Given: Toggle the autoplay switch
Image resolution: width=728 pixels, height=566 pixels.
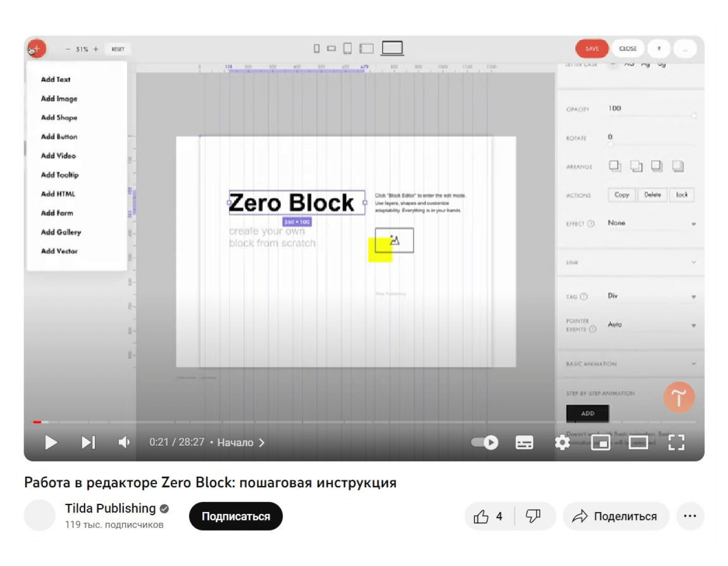Looking at the screenshot, I should 484,442.
